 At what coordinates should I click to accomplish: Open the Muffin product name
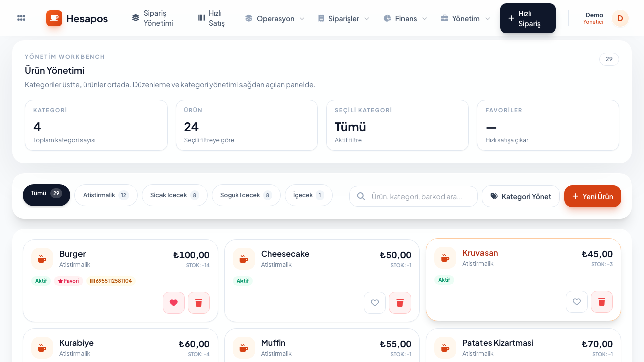273,343
